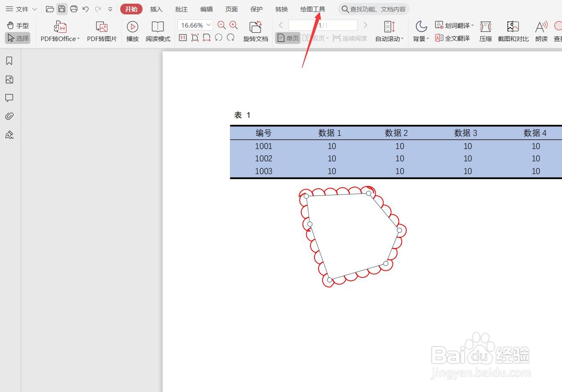562x392 pixels.
Task: Click the redo arrow icon
Action: 98,9
